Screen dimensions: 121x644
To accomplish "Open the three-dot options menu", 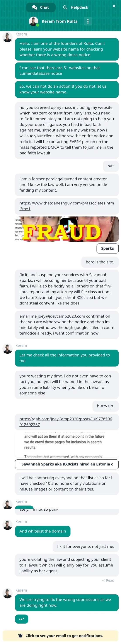I will [x=88, y=21].
